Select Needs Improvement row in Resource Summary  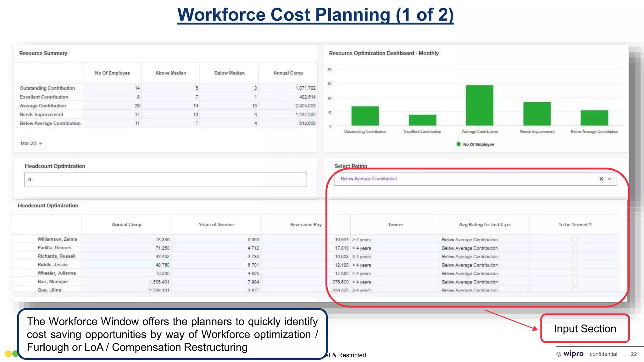pos(165,114)
